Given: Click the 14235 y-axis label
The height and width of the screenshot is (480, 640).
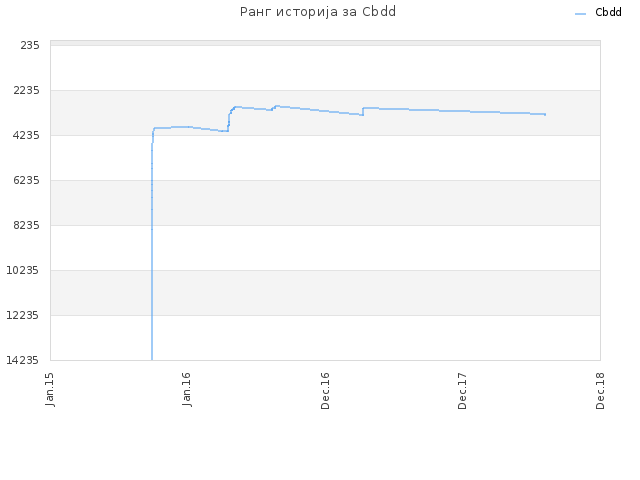Looking at the screenshot, I should click(23, 360).
